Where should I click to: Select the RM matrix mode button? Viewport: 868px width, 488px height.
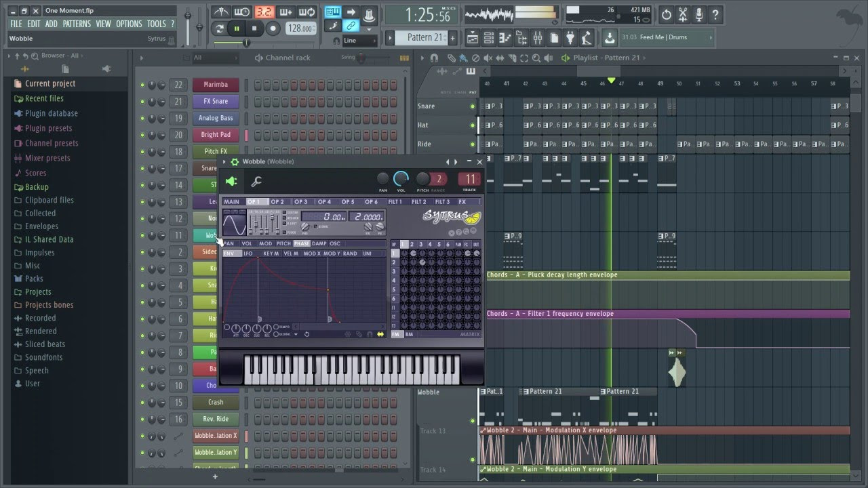click(x=410, y=334)
